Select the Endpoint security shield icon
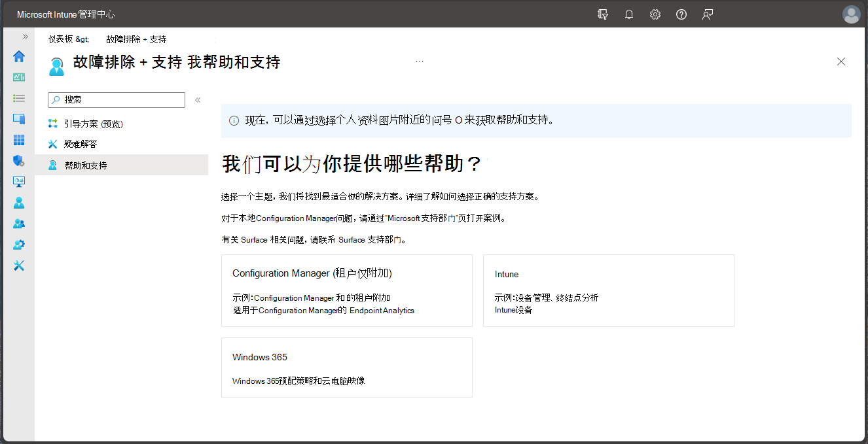Viewport: 868px width, 444px height. (19, 161)
